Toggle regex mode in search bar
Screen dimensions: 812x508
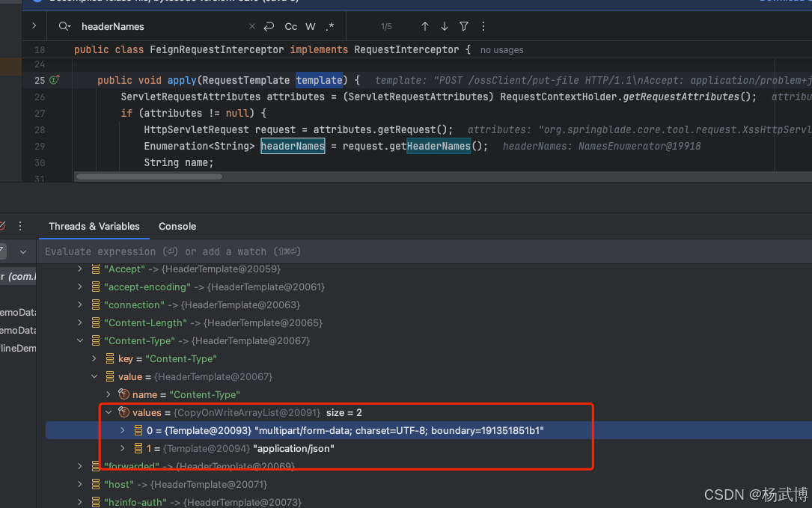330,26
